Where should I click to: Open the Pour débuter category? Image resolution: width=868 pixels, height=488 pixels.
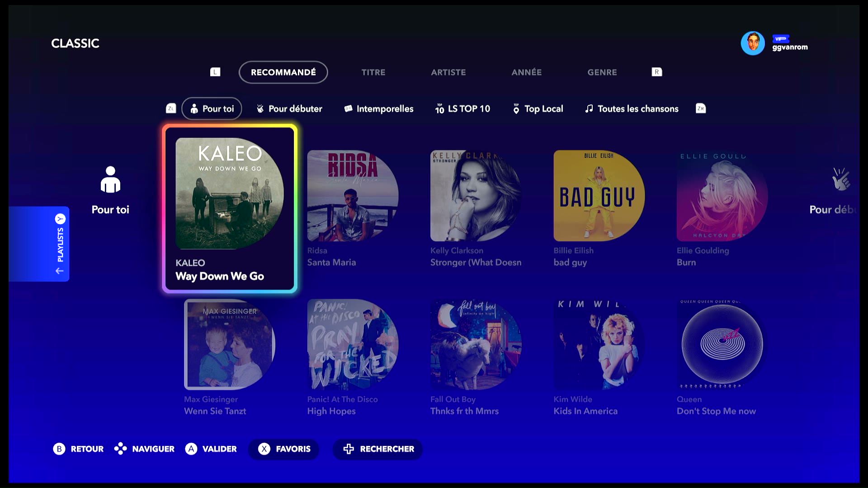[x=289, y=108]
